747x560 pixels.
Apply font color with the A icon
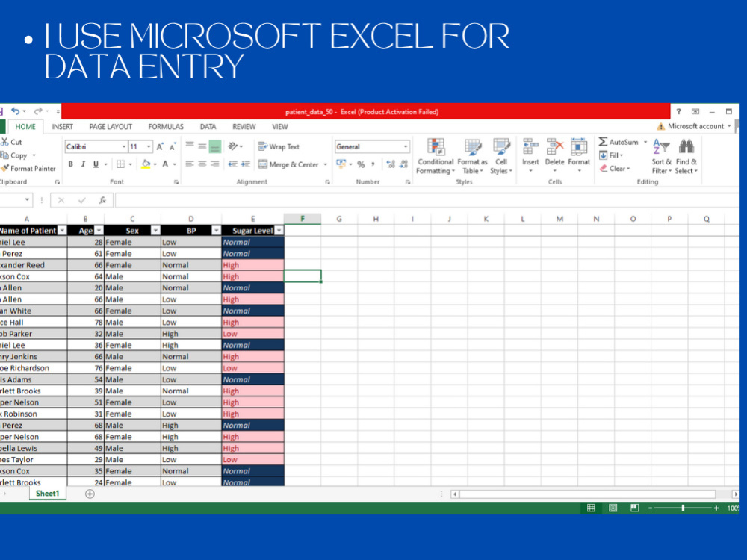coord(165,164)
